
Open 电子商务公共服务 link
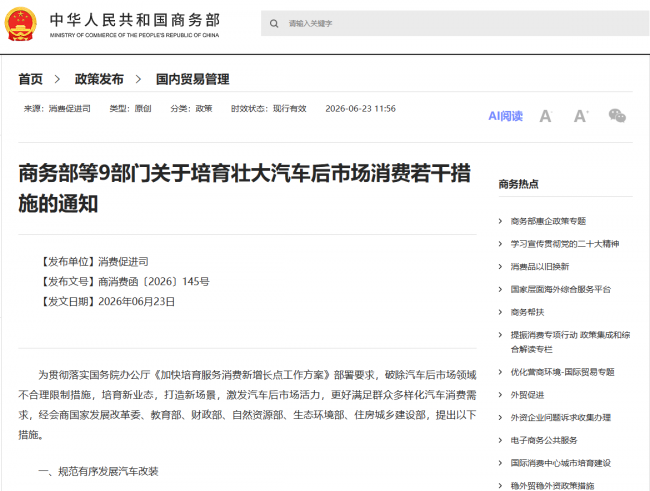544,440
